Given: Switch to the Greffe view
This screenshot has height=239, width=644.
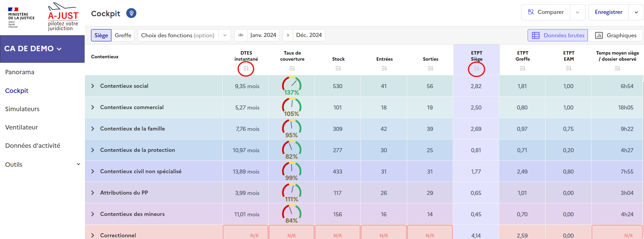Looking at the screenshot, I should (123, 35).
